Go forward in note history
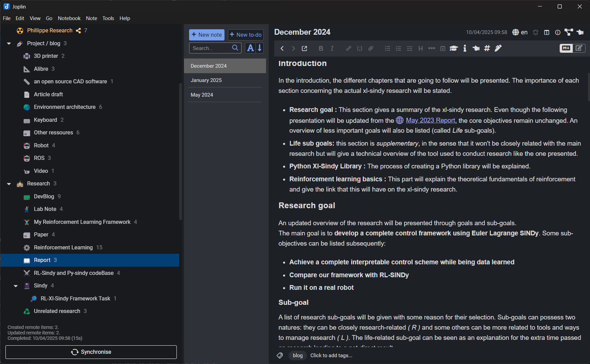The image size is (590, 364). point(293,48)
